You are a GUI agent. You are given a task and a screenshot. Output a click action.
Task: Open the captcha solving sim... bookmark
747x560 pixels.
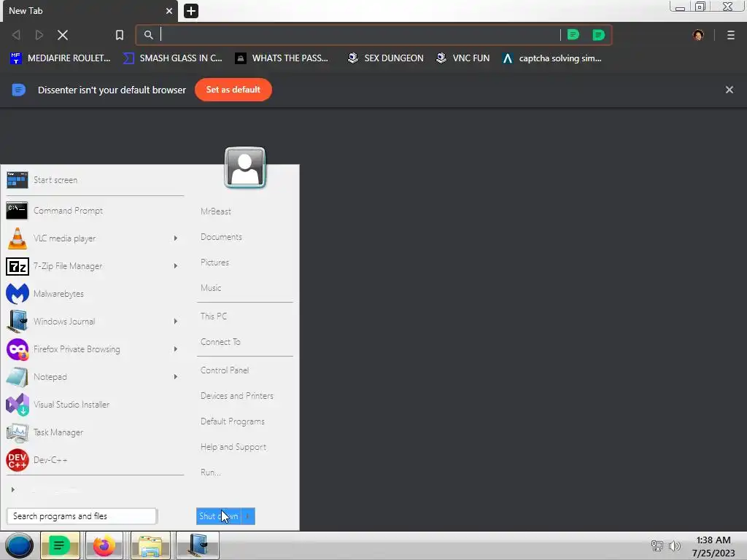[x=552, y=58]
